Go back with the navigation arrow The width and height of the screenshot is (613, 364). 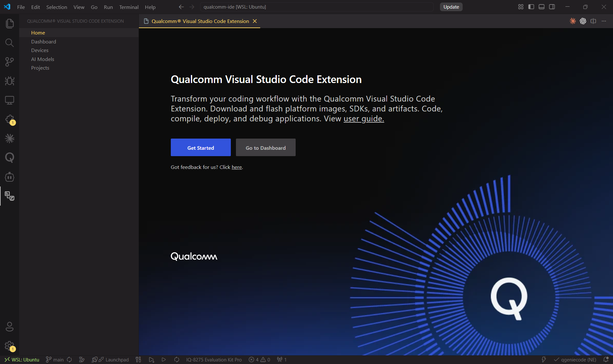[181, 7]
